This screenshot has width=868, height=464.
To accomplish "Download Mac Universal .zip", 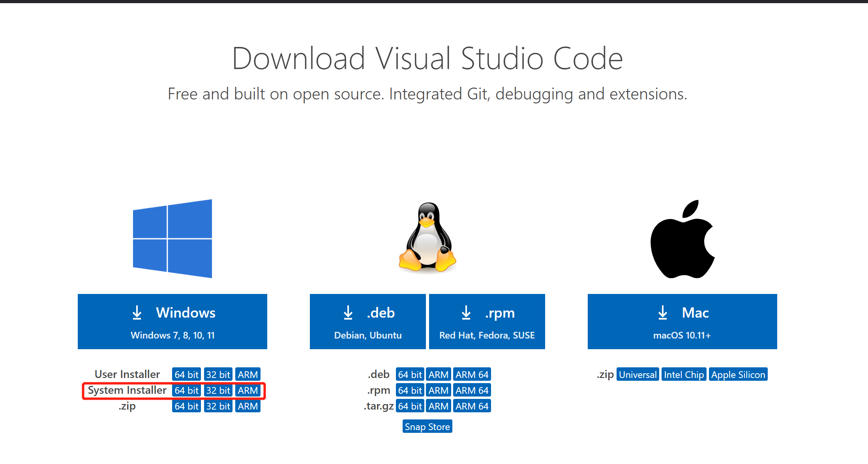I will click(x=637, y=374).
